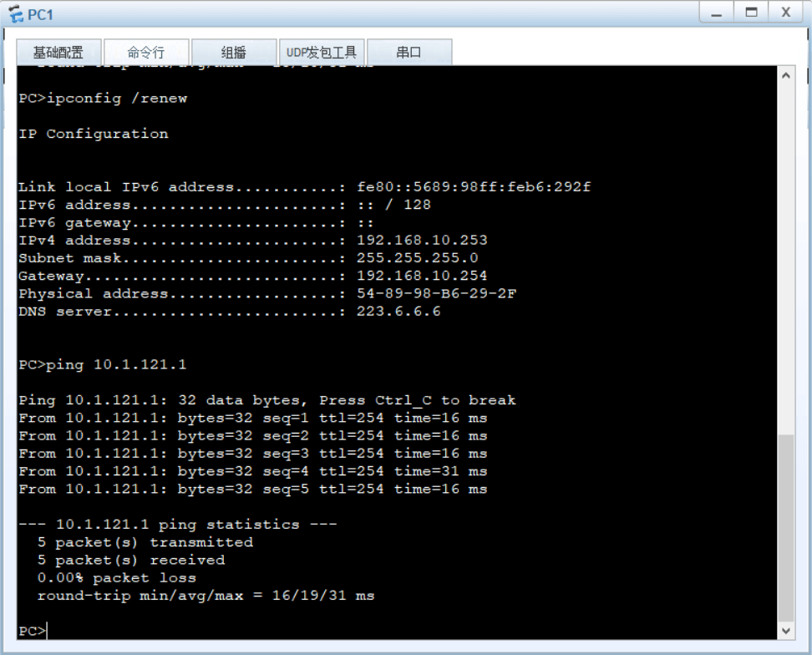Click the Gateway 192.168.10.254 line

click(252, 276)
